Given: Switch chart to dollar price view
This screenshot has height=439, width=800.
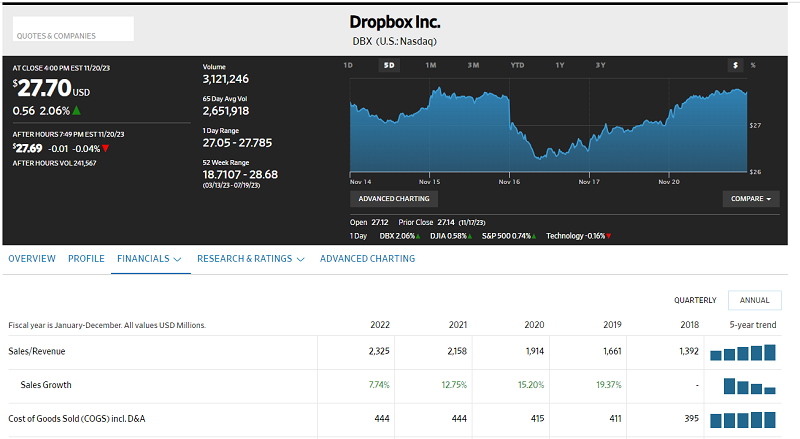Looking at the screenshot, I should (735, 65).
